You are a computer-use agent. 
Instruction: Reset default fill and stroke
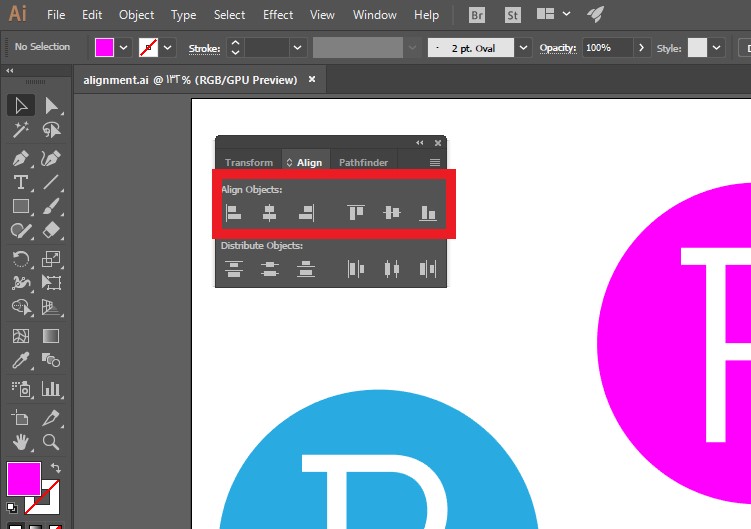point(11,507)
